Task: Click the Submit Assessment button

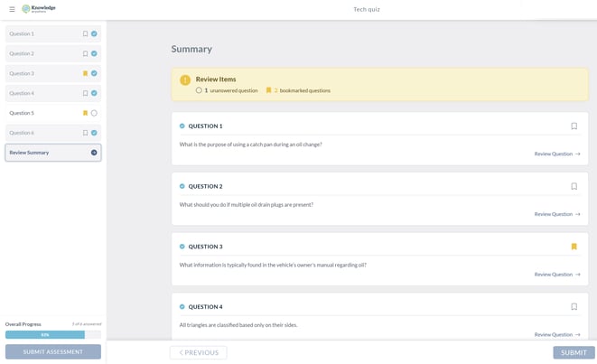Action: point(52,352)
